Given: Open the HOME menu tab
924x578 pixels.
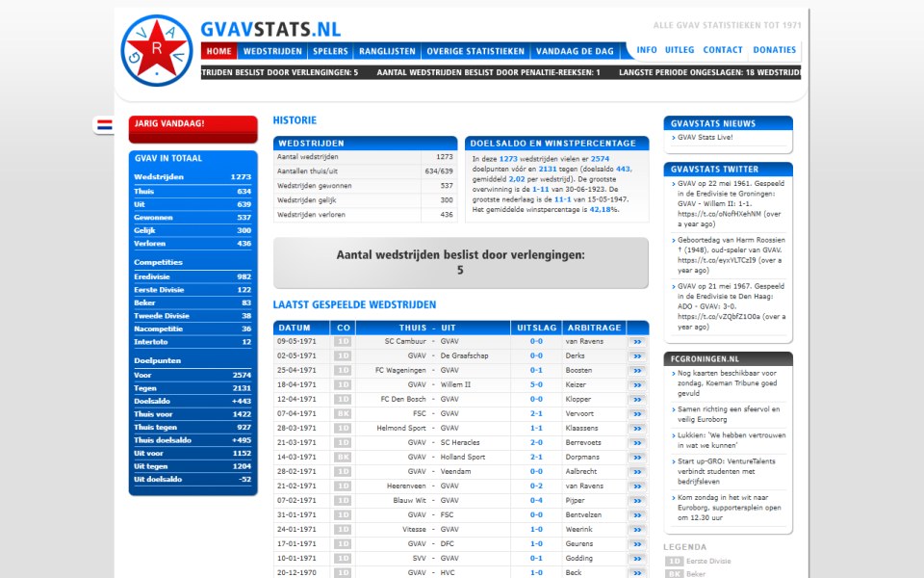Looking at the screenshot, I should 218,51.
